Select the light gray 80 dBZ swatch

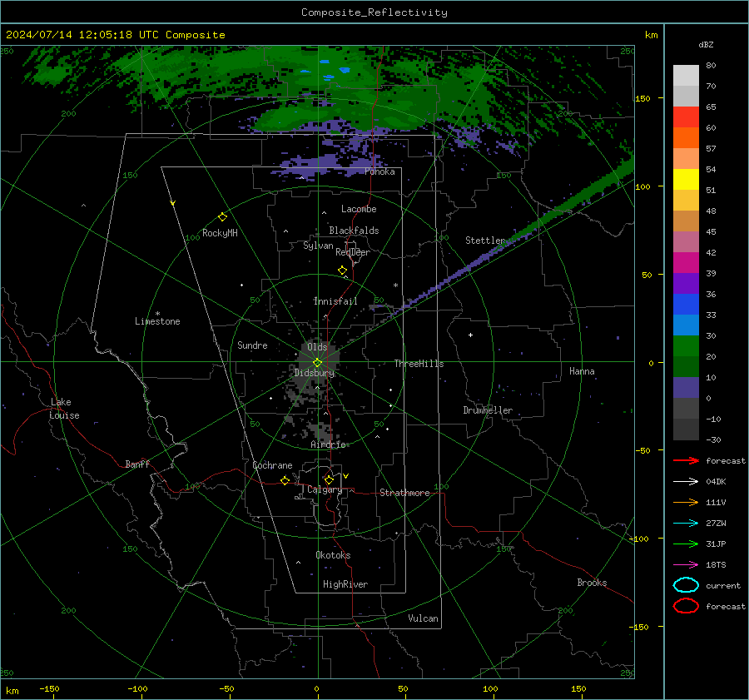(686, 75)
